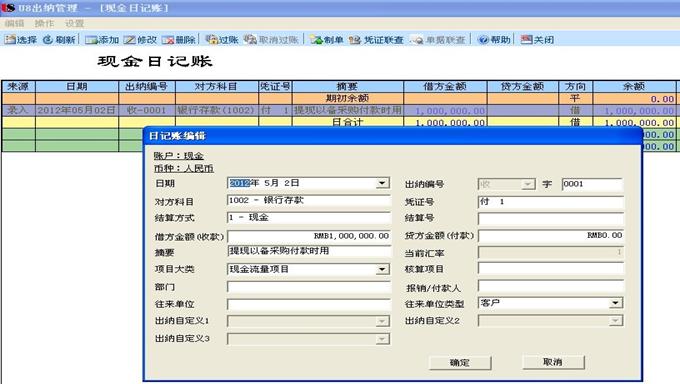Open the 日期 date picker dropdown
The width and height of the screenshot is (680, 384).
(x=382, y=183)
